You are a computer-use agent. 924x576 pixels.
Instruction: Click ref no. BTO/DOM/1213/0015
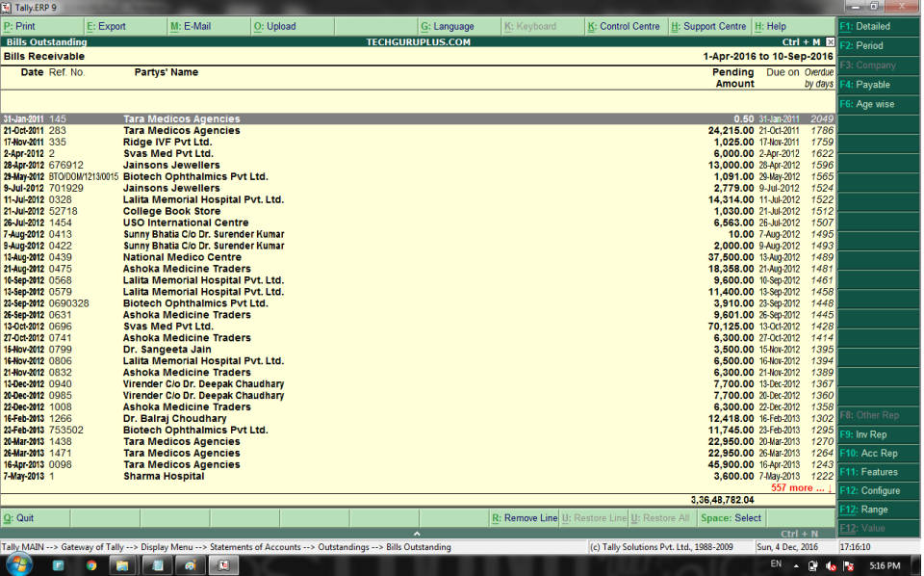coord(84,177)
